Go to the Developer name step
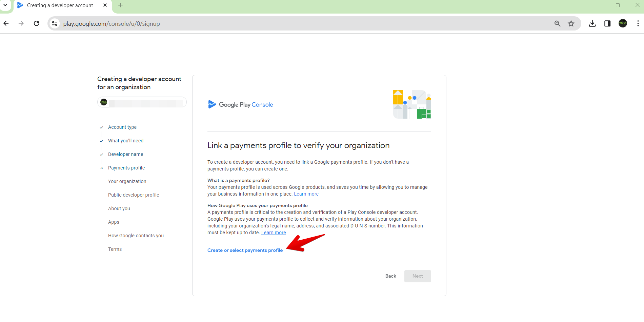The width and height of the screenshot is (644, 322). pyautogui.click(x=125, y=154)
